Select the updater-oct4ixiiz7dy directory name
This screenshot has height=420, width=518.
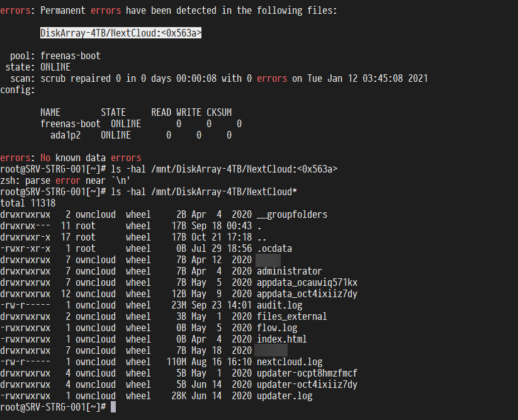click(307, 384)
